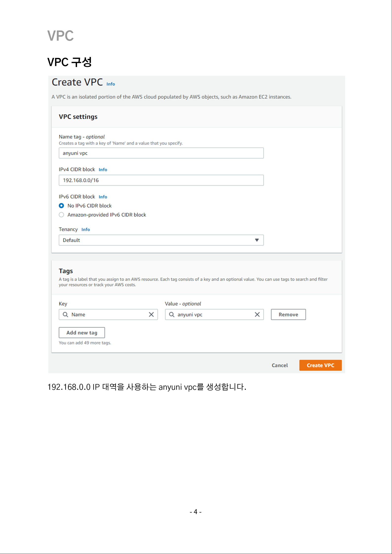Image resolution: width=392 pixels, height=554 pixels.
Task: Click 'You can add 49 more tags.' text
Action: [x=85, y=343]
